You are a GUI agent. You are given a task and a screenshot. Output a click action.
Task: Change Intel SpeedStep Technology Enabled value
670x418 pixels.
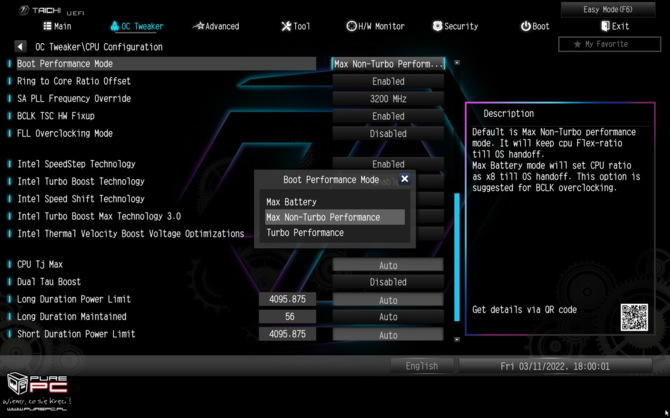click(388, 164)
